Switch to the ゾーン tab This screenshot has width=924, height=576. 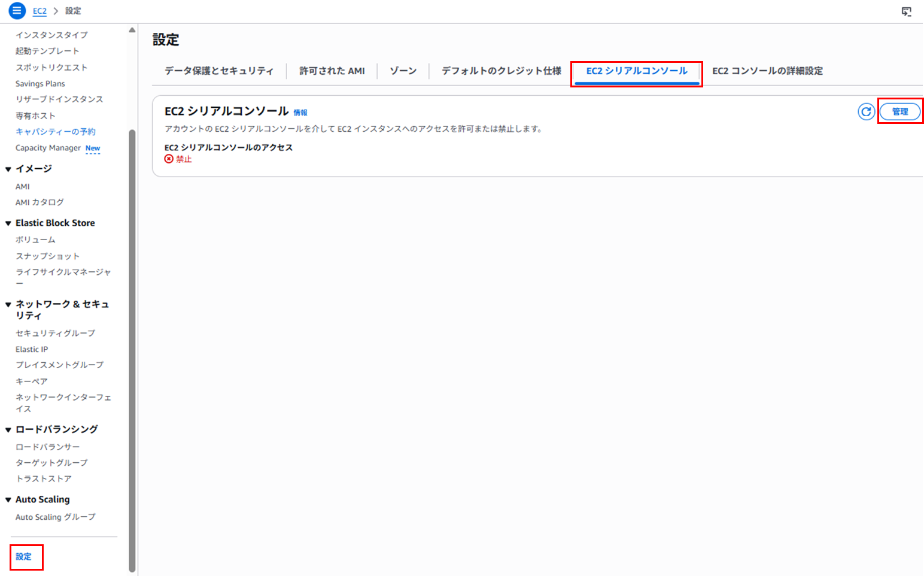(x=403, y=71)
